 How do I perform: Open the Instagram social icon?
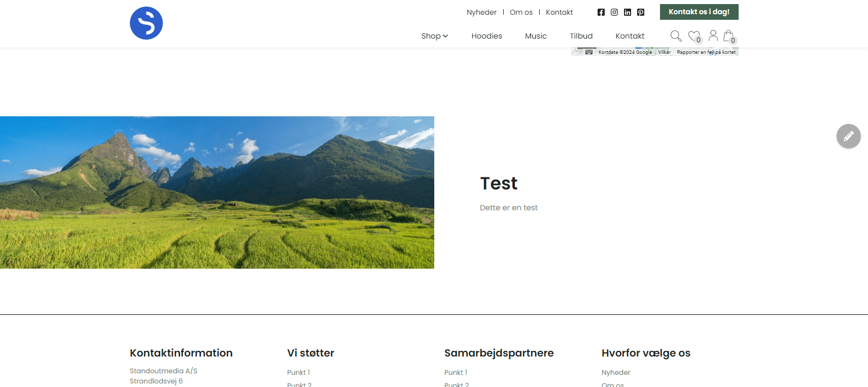click(614, 12)
